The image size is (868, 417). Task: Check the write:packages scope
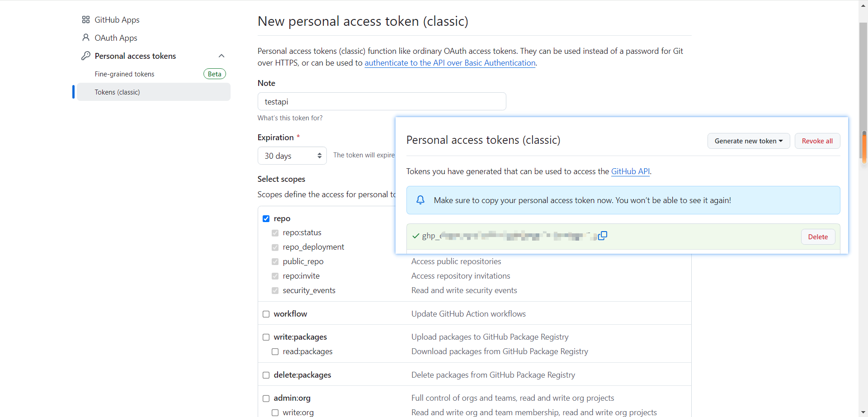pyautogui.click(x=266, y=337)
